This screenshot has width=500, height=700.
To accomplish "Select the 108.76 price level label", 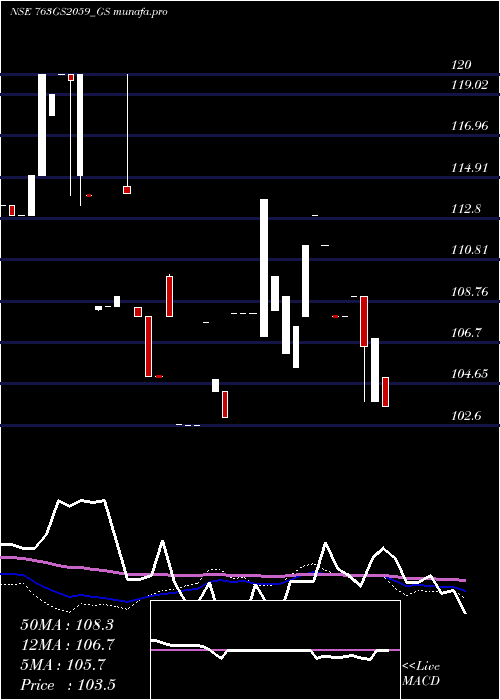I will [469, 292].
